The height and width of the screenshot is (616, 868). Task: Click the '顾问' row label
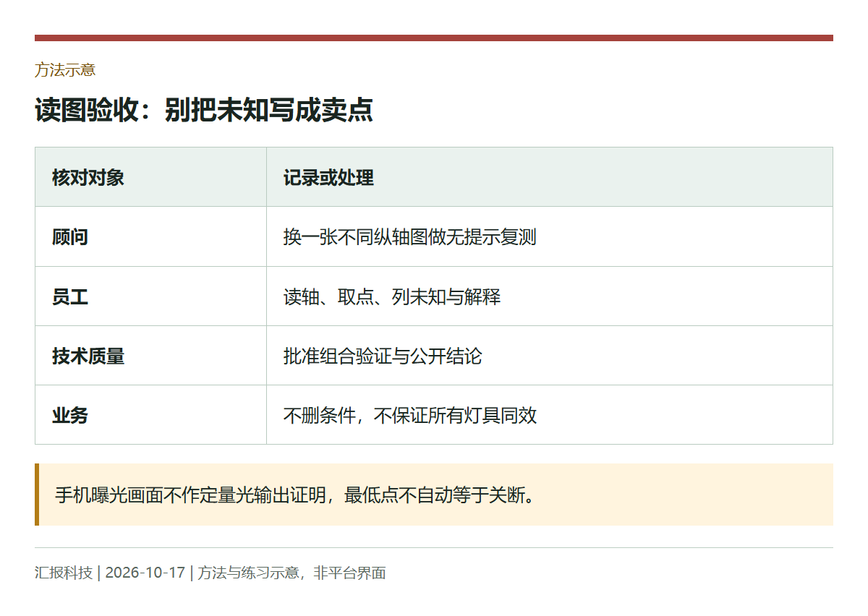click(x=70, y=237)
